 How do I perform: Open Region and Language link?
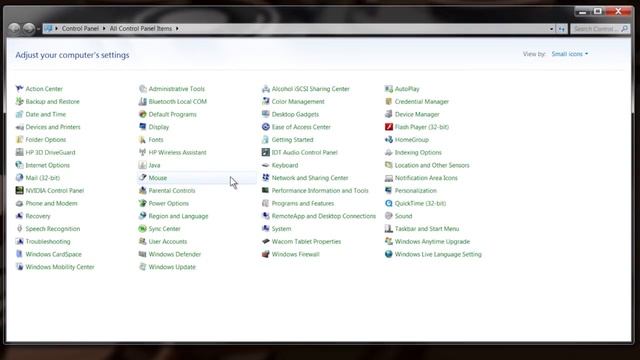(178, 216)
